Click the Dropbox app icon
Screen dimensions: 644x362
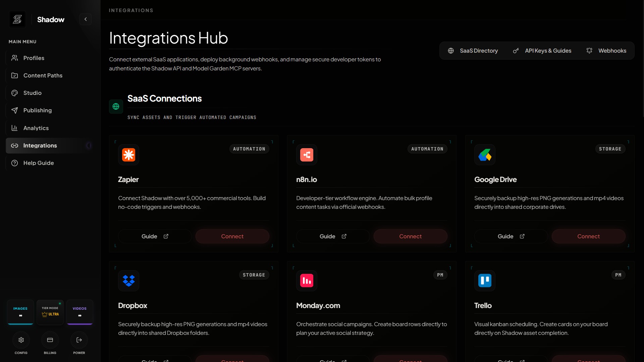click(x=129, y=281)
